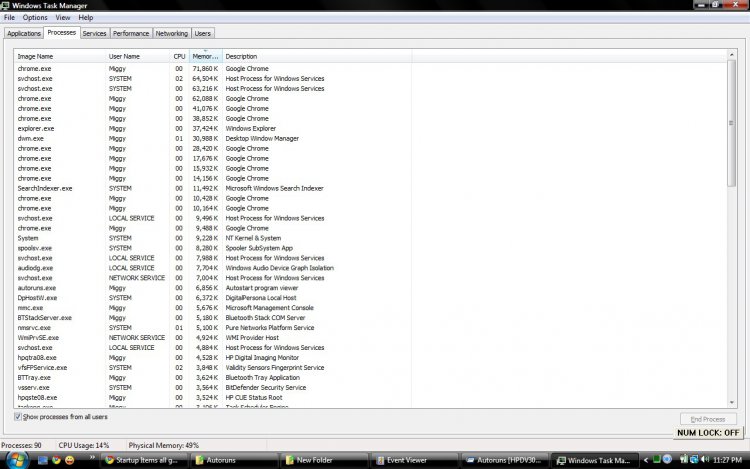Sort by Memory column header
Screen dimensions: 750x469
(x=206, y=56)
